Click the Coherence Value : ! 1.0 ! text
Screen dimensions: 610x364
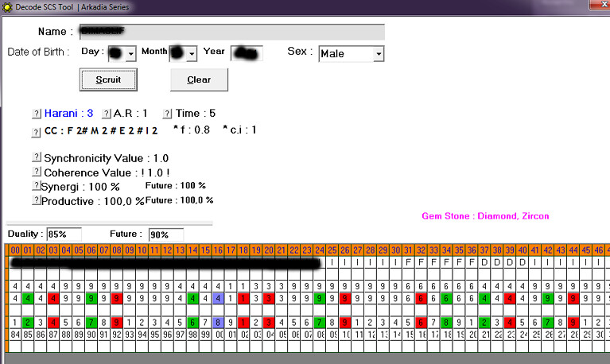[107, 172]
